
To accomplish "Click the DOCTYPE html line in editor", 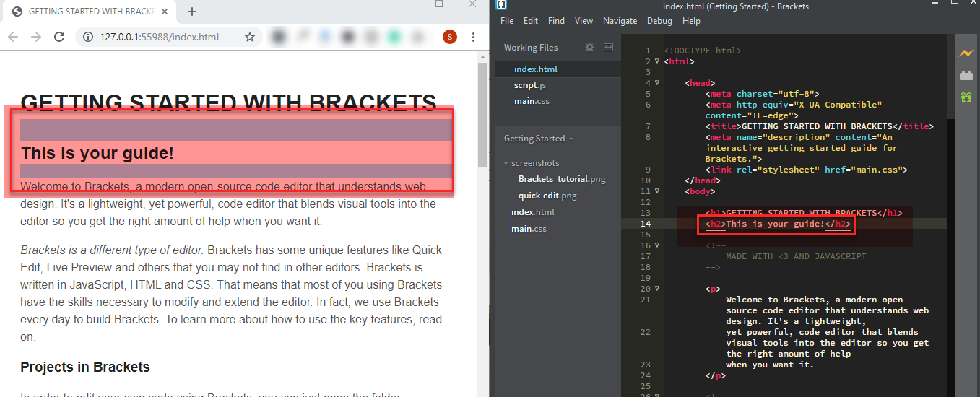I will 702,51.
